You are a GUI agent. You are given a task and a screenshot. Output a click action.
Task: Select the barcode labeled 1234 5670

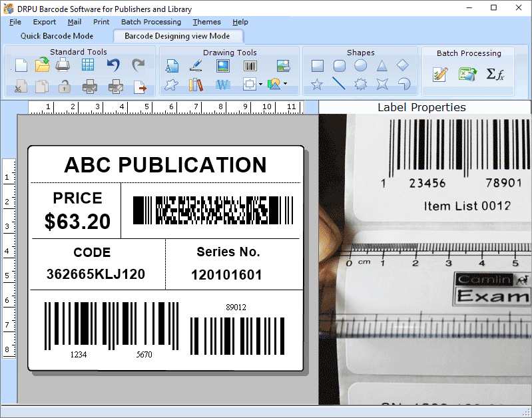pyautogui.click(x=111, y=330)
